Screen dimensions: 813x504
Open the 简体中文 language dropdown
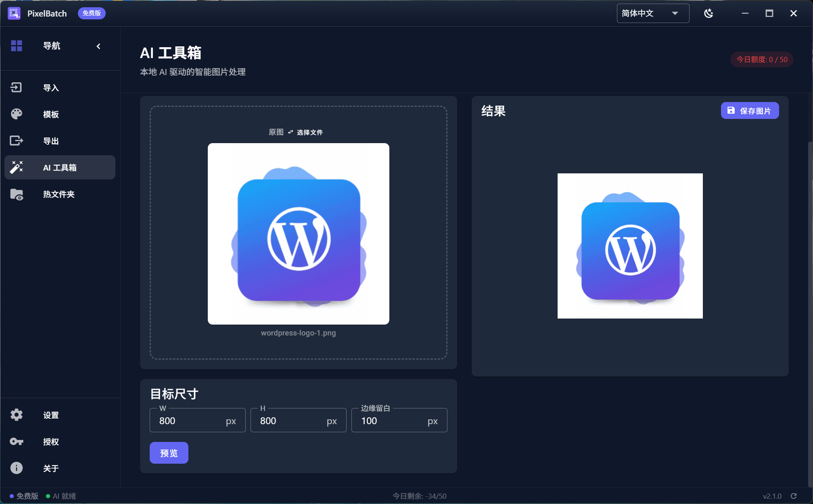tap(653, 13)
